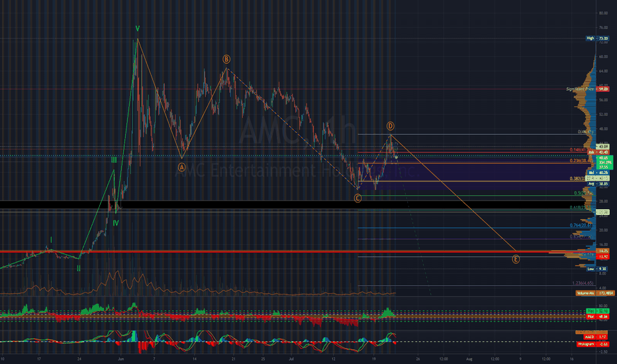Screen dimensions: 617x364
Task: Select the circled wave label A
Action: [182, 167]
